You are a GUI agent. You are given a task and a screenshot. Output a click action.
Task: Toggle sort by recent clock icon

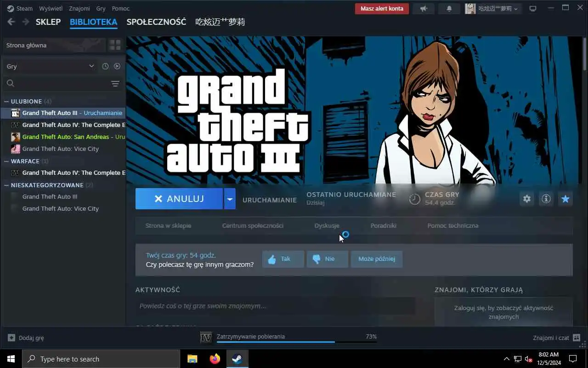click(x=105, y=66)
